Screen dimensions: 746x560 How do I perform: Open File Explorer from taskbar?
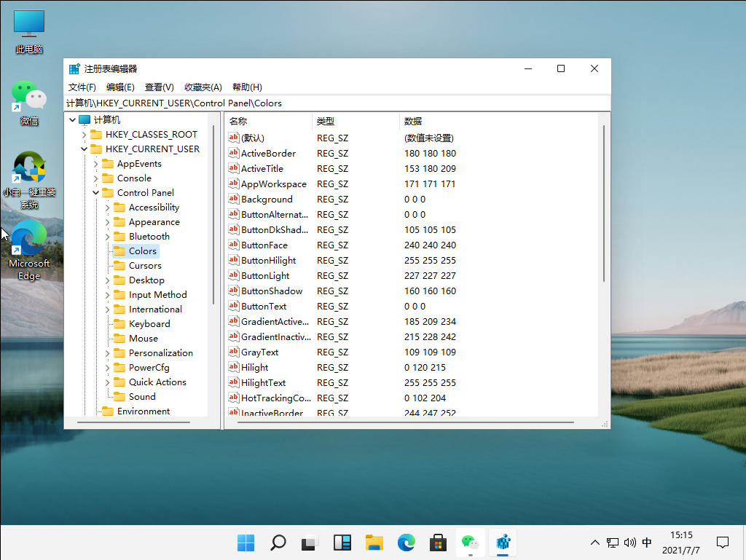pos(374,543)
